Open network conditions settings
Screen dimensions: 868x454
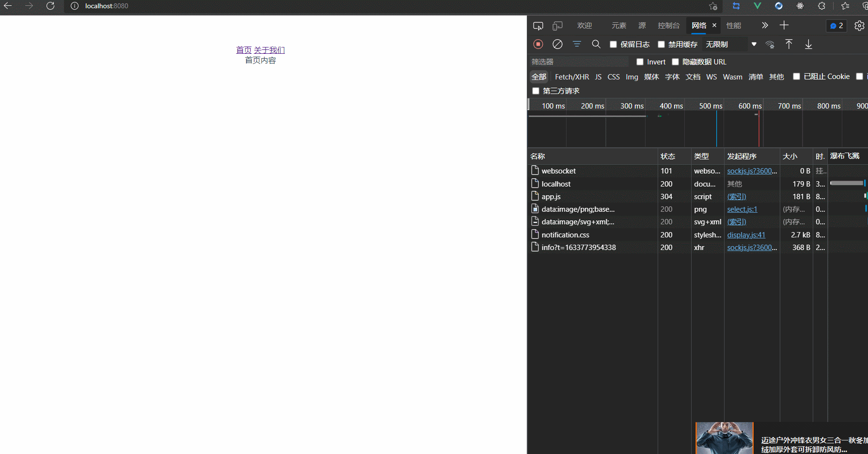pos(770,45)
